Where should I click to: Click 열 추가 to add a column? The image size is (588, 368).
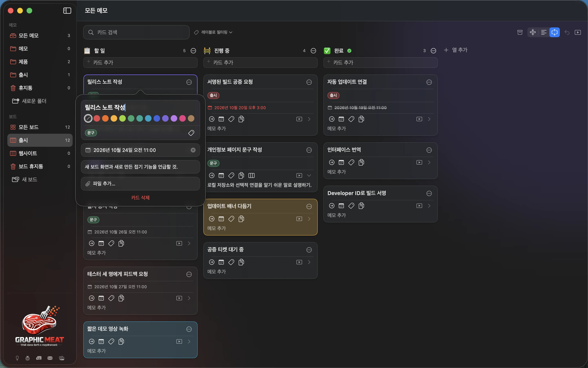455,50
